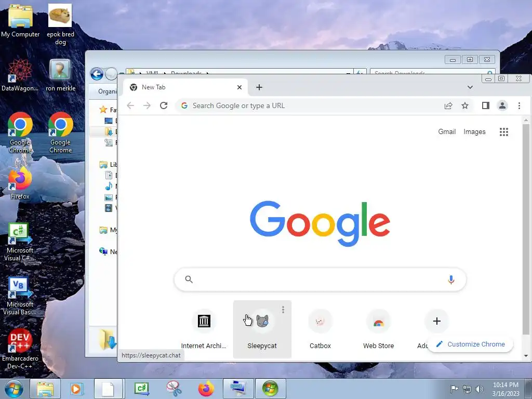Open Gmail link
The height and width of the screenshot is (399, 532).
tap(446, 131)
